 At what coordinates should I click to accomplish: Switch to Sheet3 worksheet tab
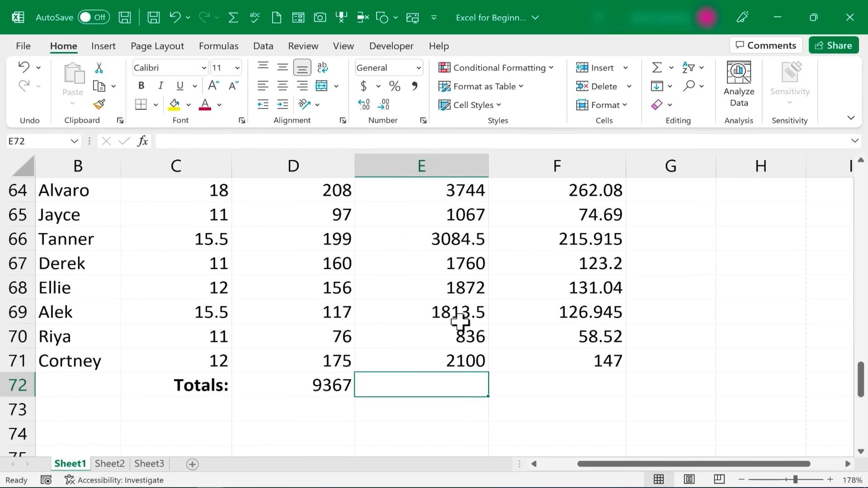[x=149, y=464]
